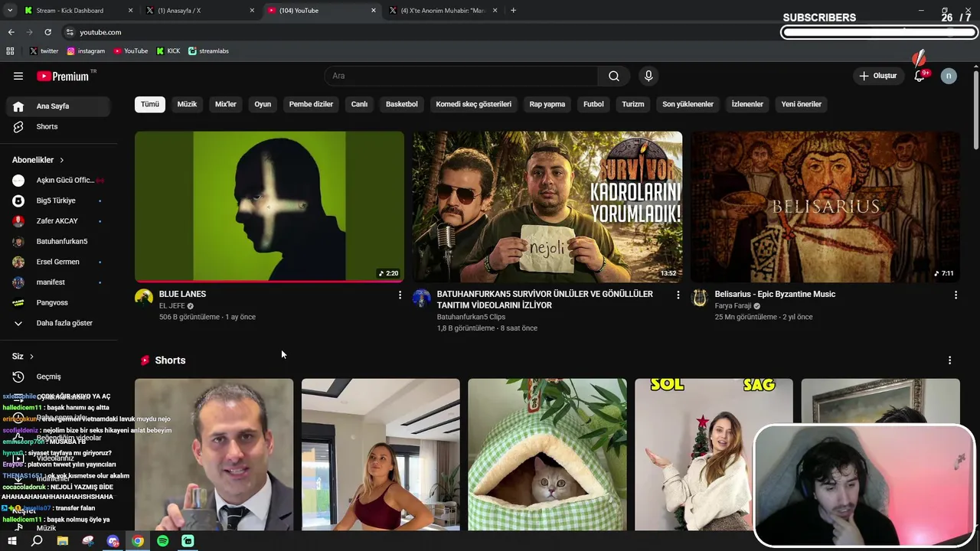Viewport: 980px width, 551px height.
Task: Switch to Stream - Kick Dashboard tab
Action: [x=77, y=11]
